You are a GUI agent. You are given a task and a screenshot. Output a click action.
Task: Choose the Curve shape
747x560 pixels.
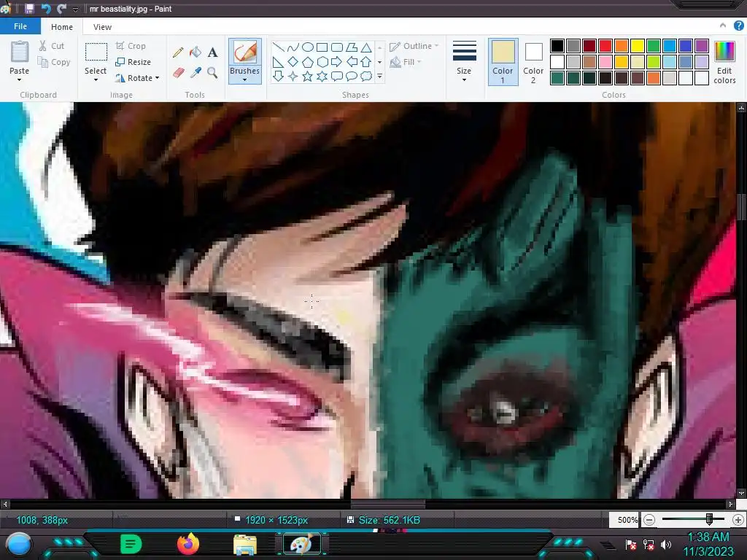click(293, 47)
